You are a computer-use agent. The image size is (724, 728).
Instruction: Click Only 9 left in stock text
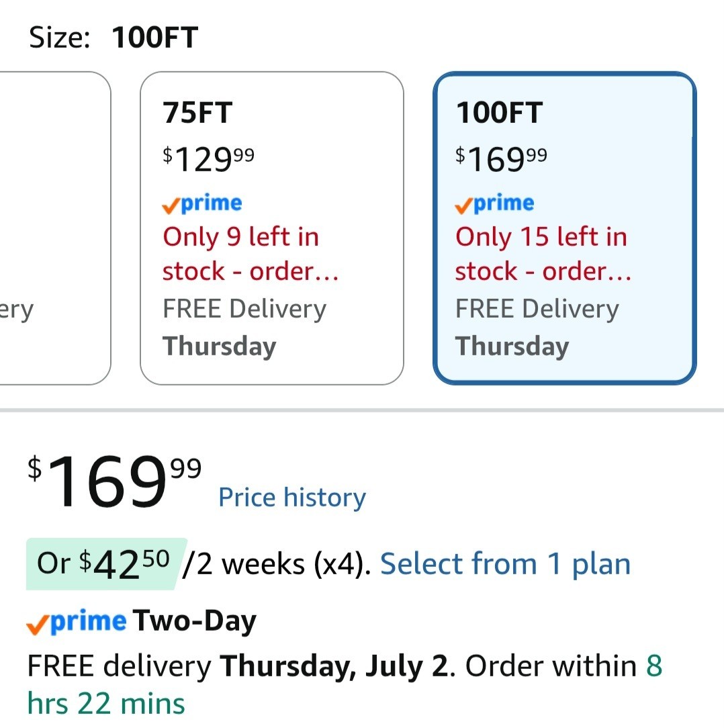tap(251, 254)
